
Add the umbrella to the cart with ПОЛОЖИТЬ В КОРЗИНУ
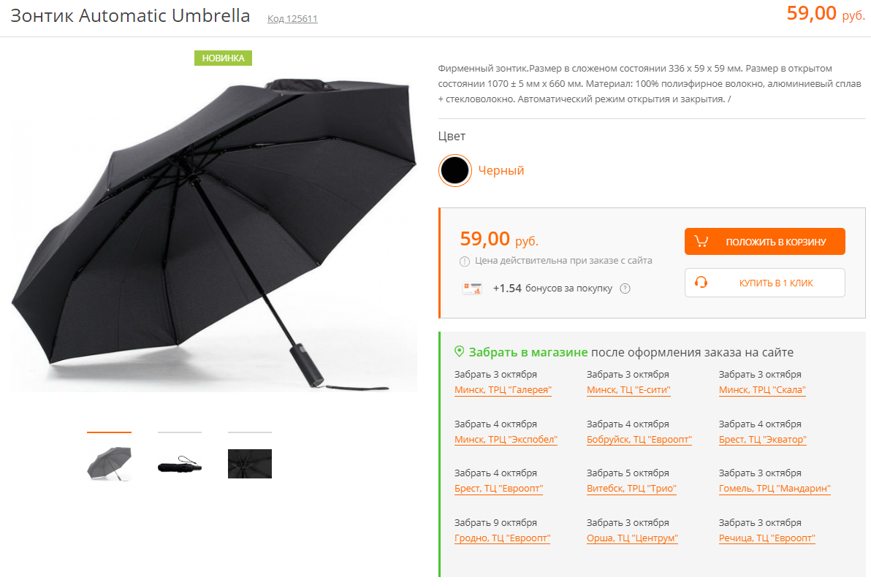[x=764, y=242]
